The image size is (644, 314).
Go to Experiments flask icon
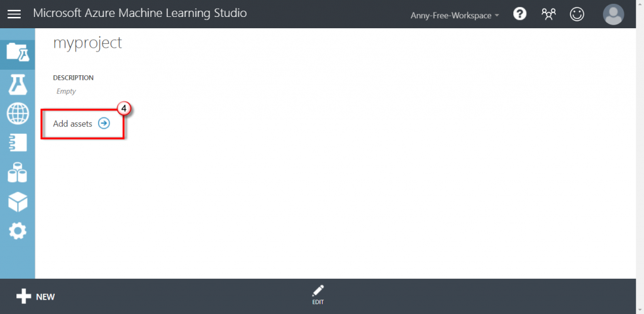17,85
